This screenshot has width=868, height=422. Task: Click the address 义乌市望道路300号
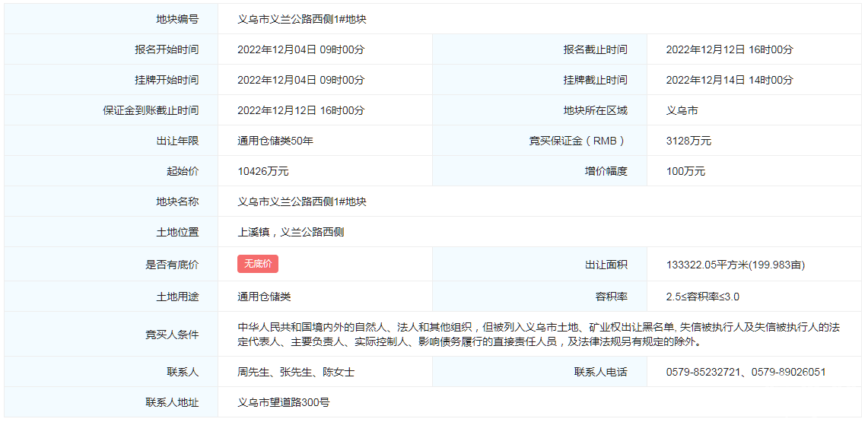coord(284,402)
